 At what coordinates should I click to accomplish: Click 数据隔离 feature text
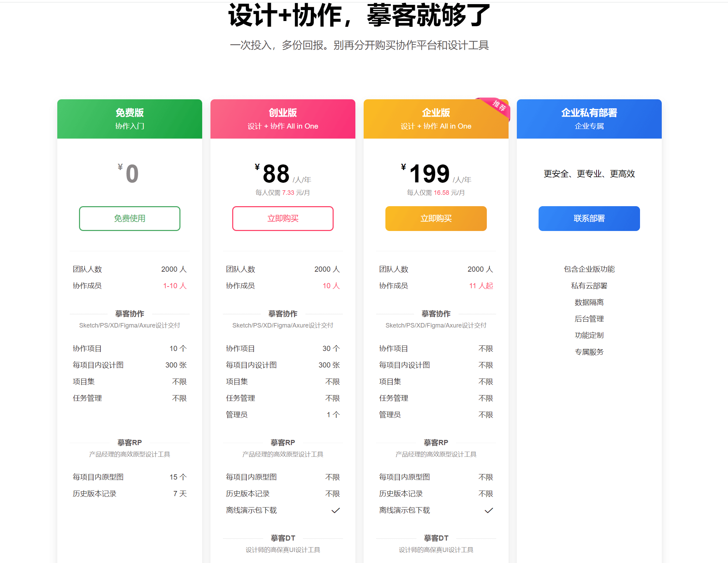pos(589,302)
